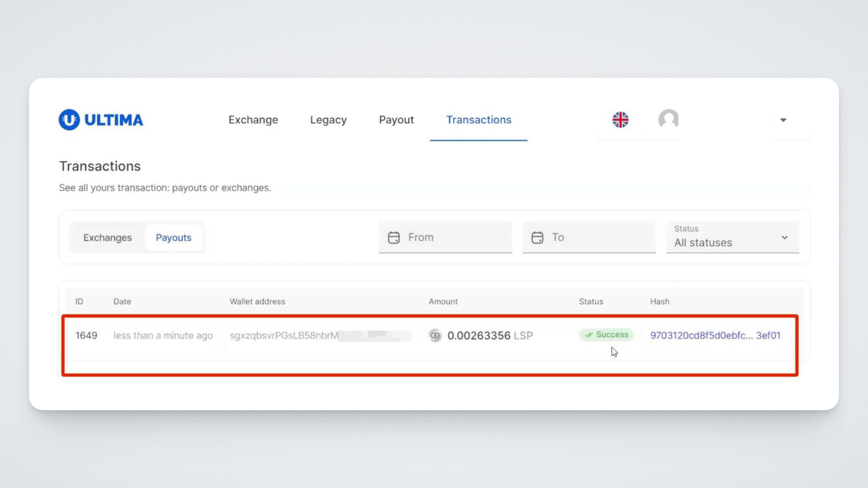Open the Legacy tab
The width and height of the screenshot is (868, 488).
coord(328,120)
